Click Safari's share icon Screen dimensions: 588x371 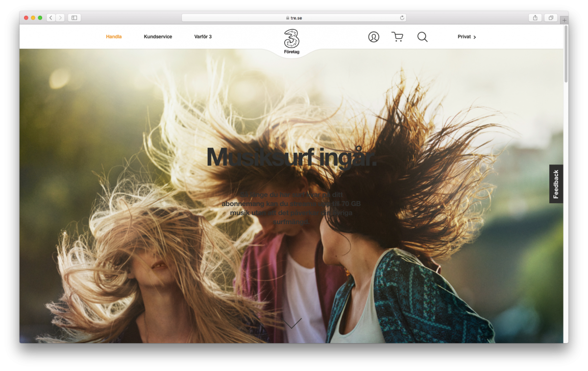tap(535, 18)
